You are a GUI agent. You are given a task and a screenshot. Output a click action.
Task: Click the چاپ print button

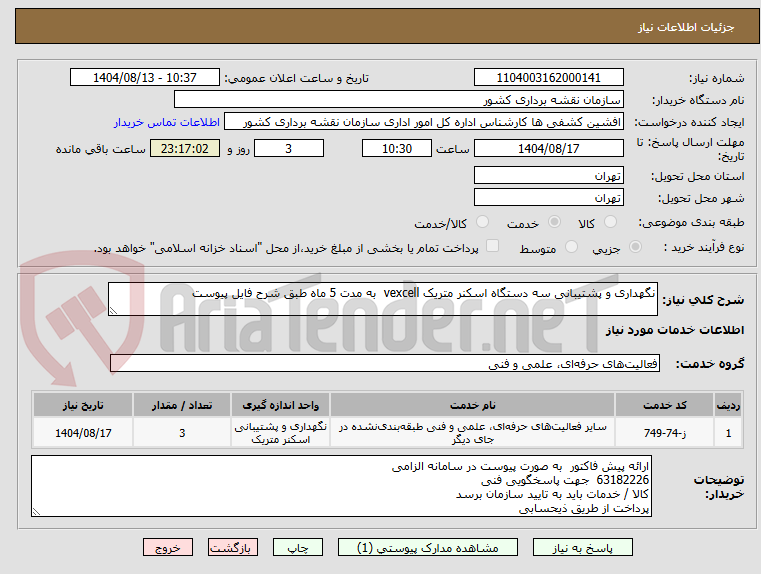pos(298,547)
